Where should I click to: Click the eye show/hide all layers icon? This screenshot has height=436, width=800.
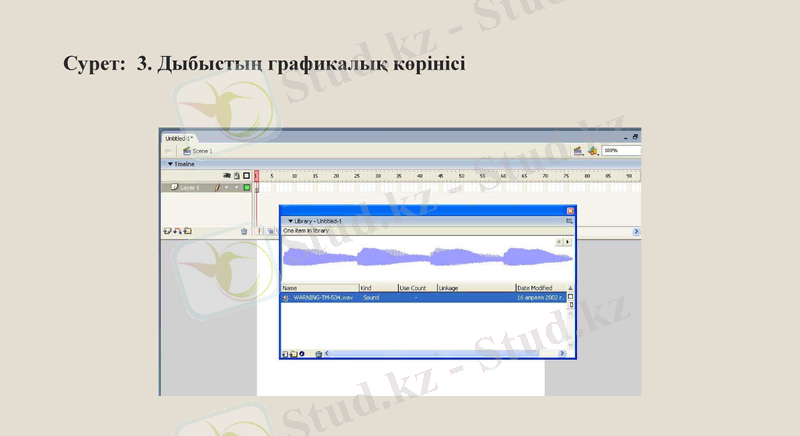pyautogui.click(x=227, y=175)
